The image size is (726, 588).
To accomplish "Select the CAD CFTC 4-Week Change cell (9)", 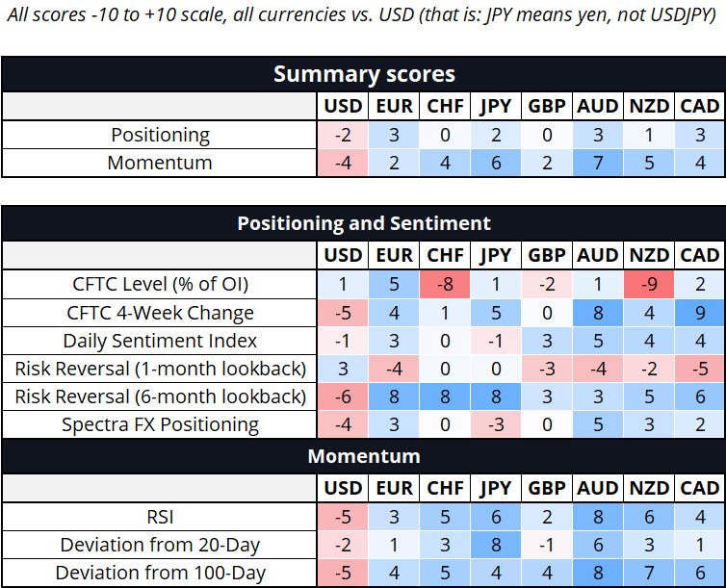I will click(x=699, y=312).
